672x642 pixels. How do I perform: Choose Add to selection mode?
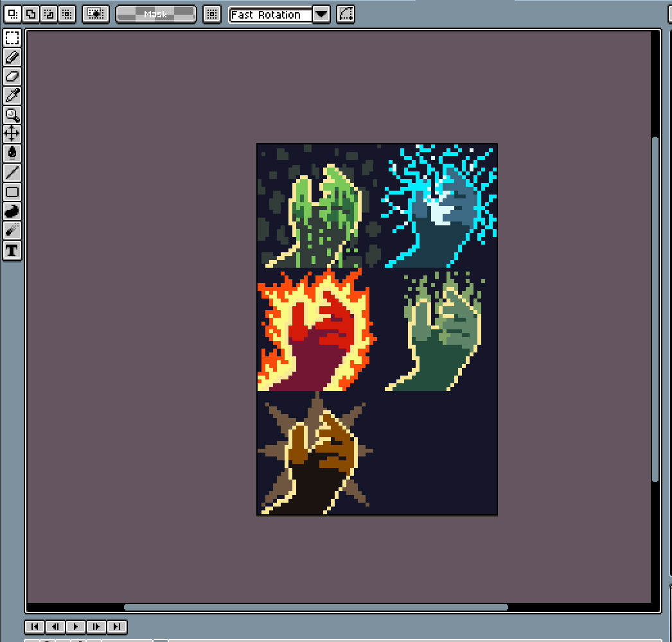pos(31,14)
